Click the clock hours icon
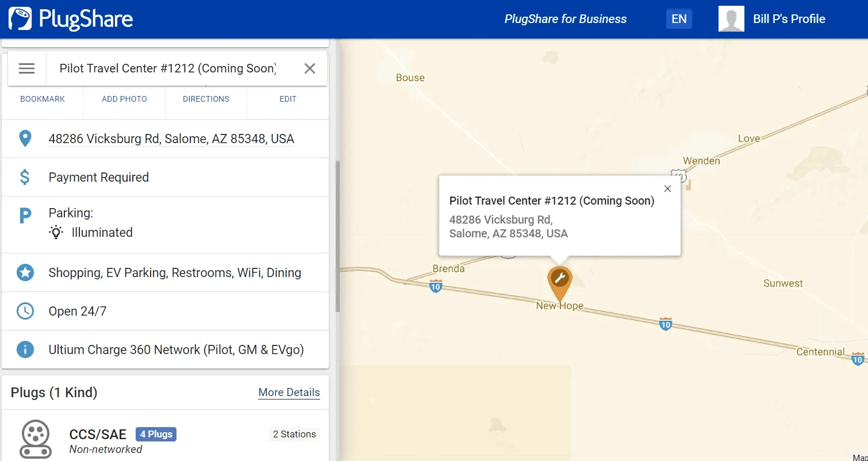This screenshot has height=461, width=868. pyautogui.click(x=25, y=311)
